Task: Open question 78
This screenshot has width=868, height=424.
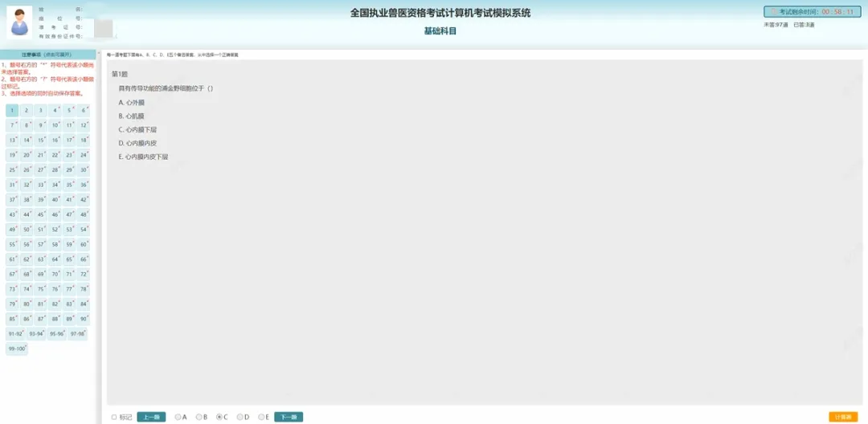Action: pyautogui.click(x=84, y=289)
